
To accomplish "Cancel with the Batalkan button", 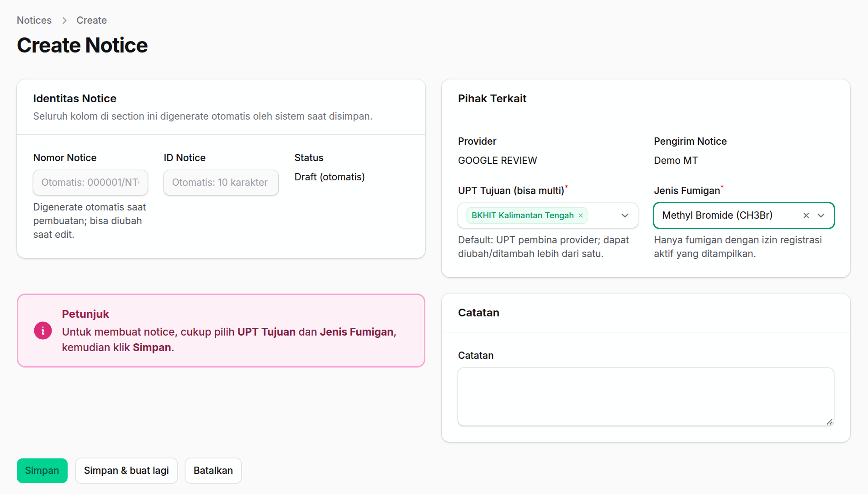I will 213,471.
